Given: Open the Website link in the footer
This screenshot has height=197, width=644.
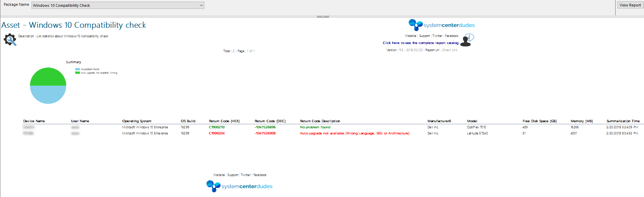Looking at the screenshot, I should point(219,175).
